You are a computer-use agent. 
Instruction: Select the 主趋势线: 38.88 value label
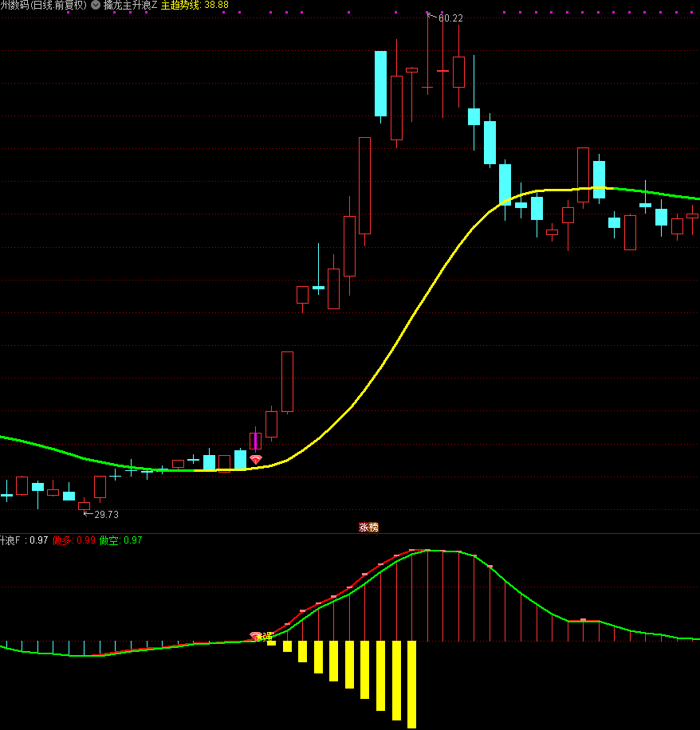(x=195, y=5)
